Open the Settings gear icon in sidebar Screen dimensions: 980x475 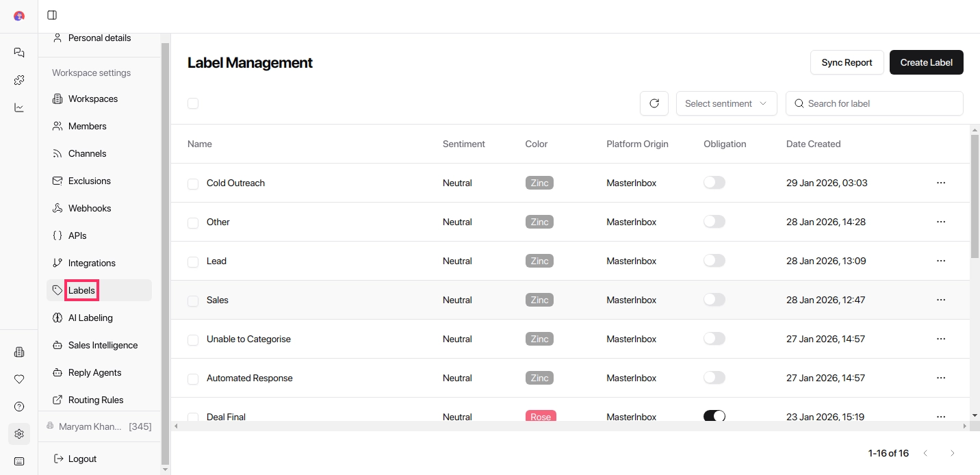tap(19, 434)
